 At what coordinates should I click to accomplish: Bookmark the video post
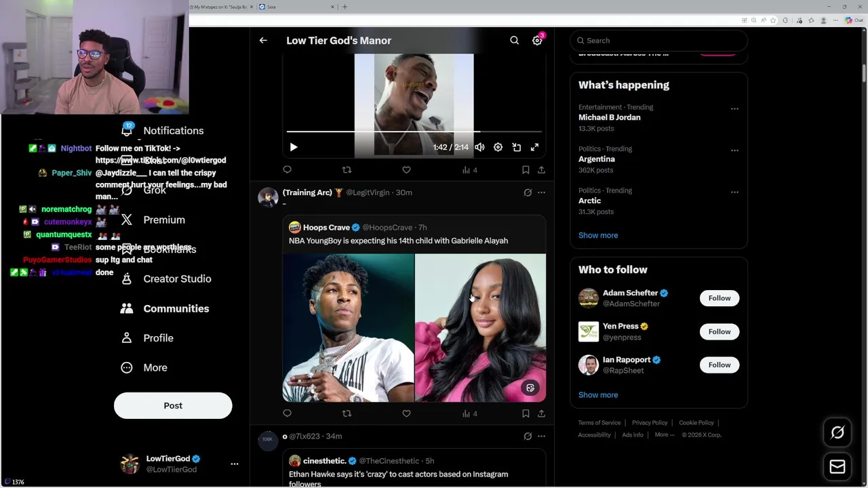tap(526, 170)
